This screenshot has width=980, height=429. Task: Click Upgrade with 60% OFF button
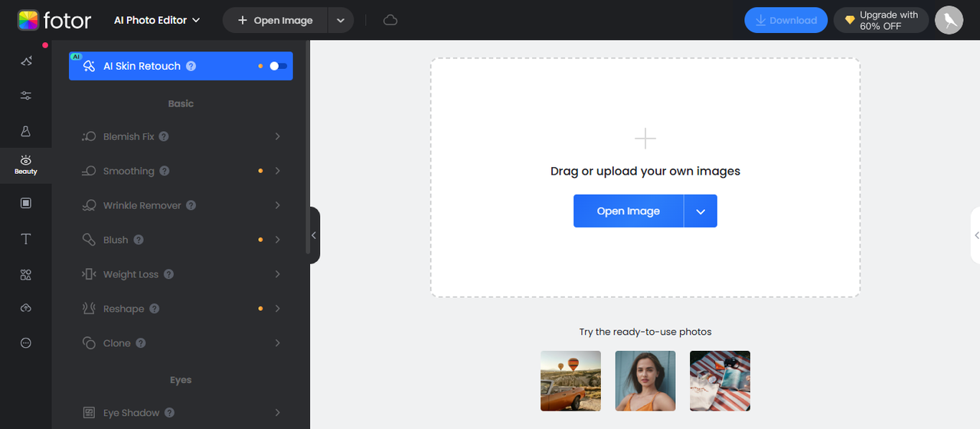(881, 20)
